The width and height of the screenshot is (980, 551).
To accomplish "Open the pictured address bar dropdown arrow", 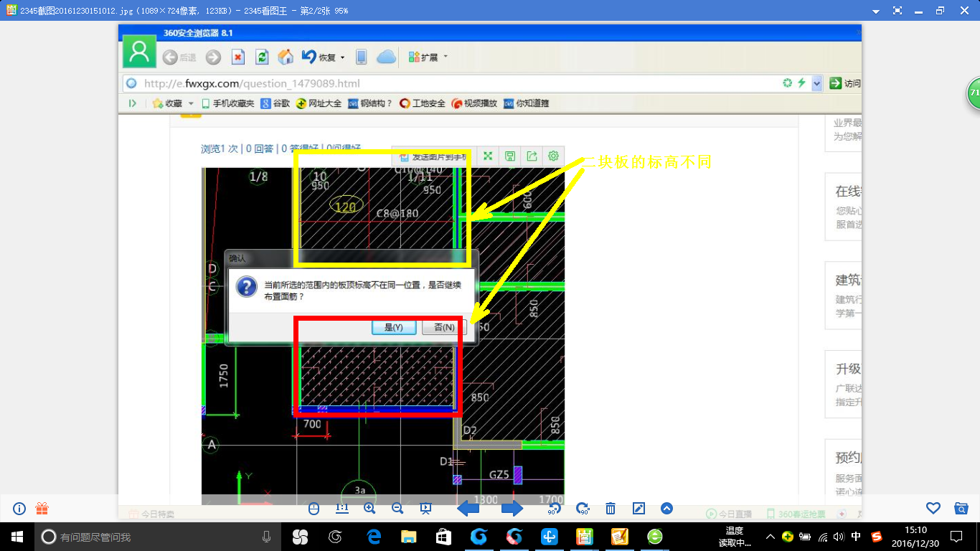I will click(816, 84).
